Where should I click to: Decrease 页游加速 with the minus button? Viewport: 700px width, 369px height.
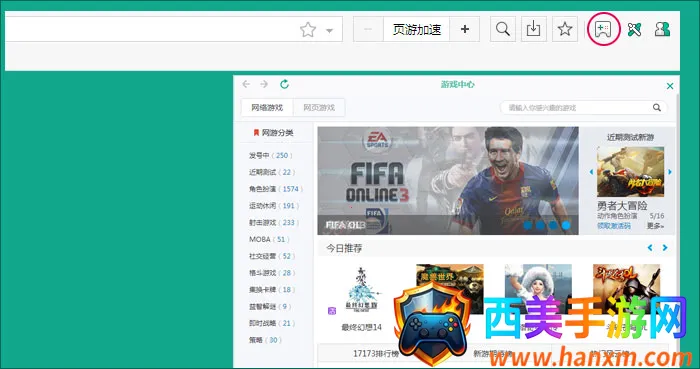point(368,29)
